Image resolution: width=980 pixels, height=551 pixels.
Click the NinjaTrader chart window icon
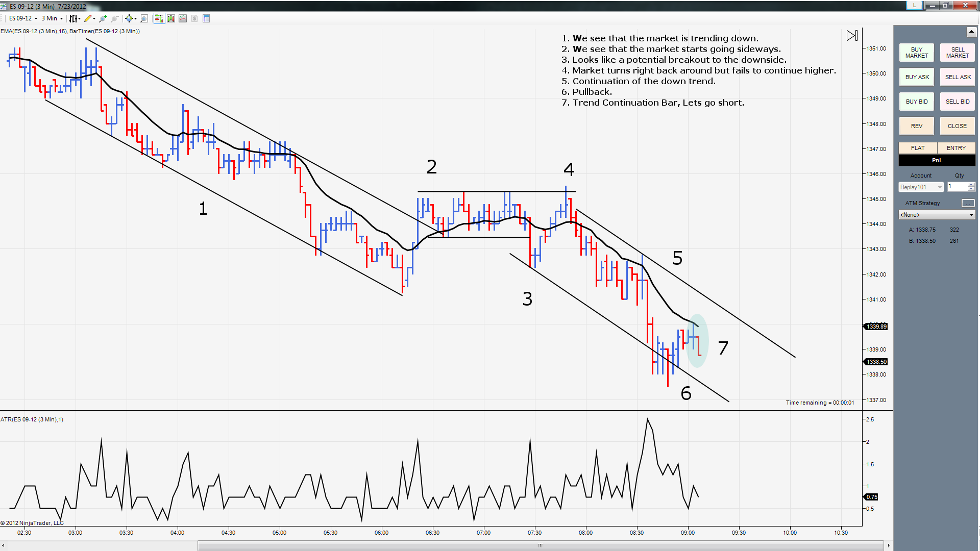4,6
